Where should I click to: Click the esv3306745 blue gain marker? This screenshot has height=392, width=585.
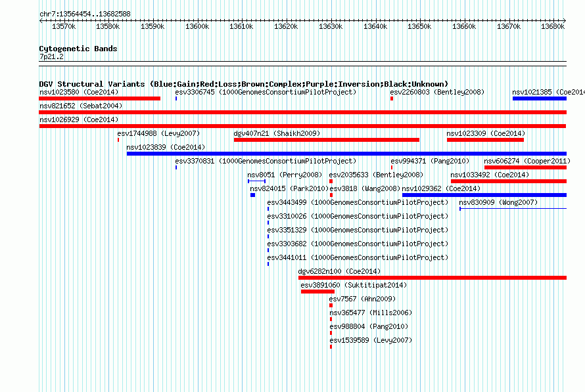click(176, 98)
